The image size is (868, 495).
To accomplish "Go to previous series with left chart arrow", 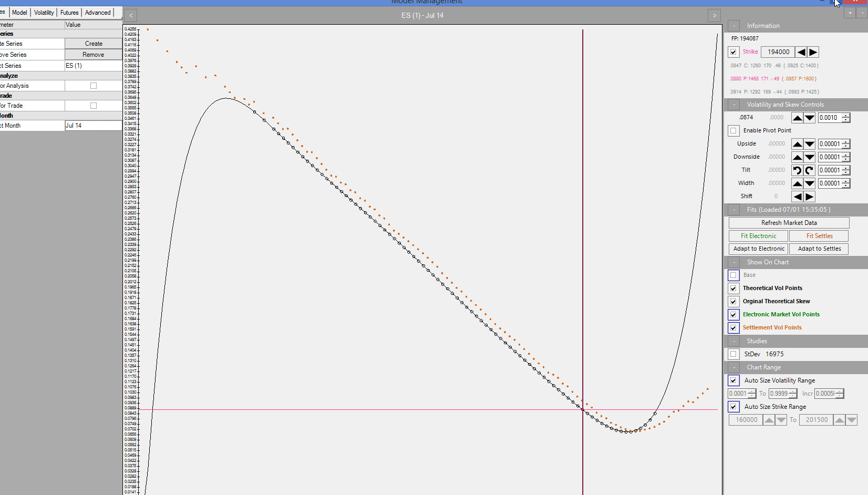I will (x=131, y=16).
